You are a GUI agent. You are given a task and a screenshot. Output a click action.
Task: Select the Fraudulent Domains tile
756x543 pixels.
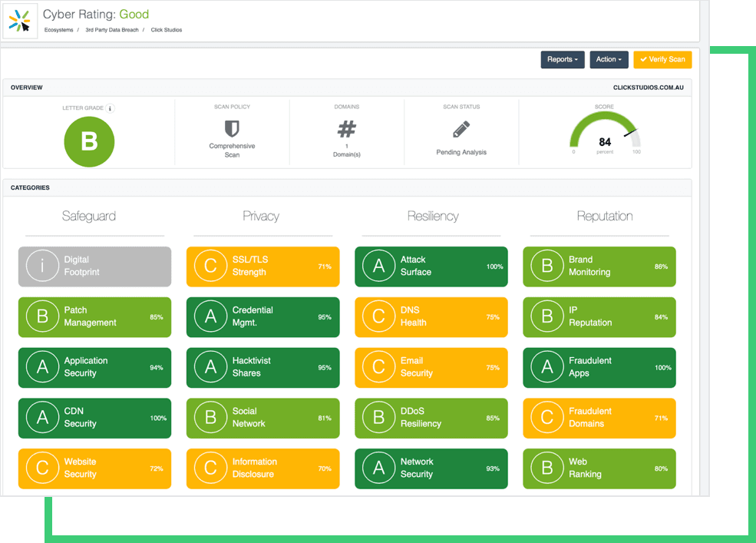pyautogui.click(x=599, y=418)
